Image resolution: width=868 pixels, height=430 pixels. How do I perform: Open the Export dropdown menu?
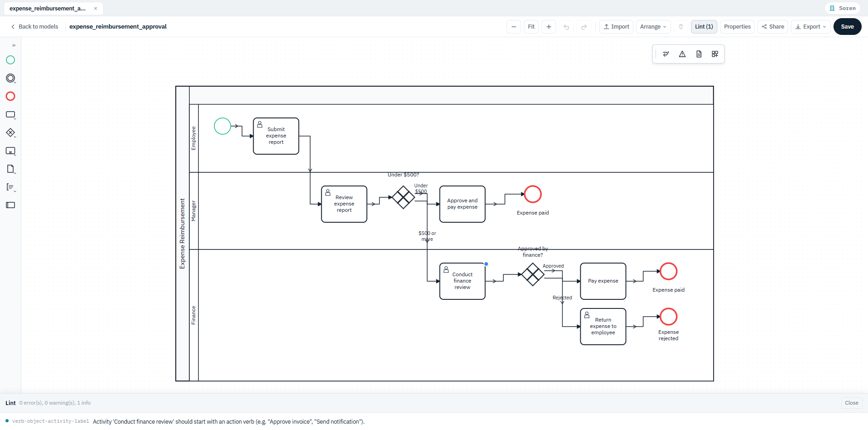pos(811,27)
